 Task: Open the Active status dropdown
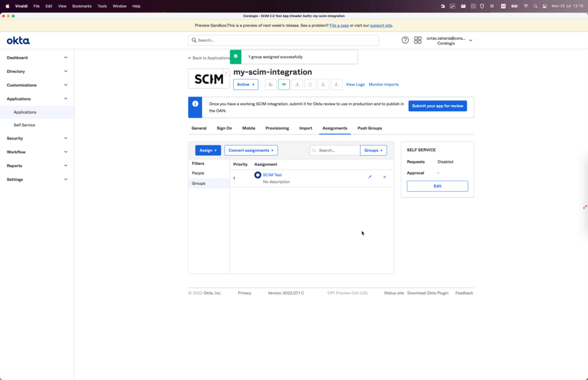point(246,85)
